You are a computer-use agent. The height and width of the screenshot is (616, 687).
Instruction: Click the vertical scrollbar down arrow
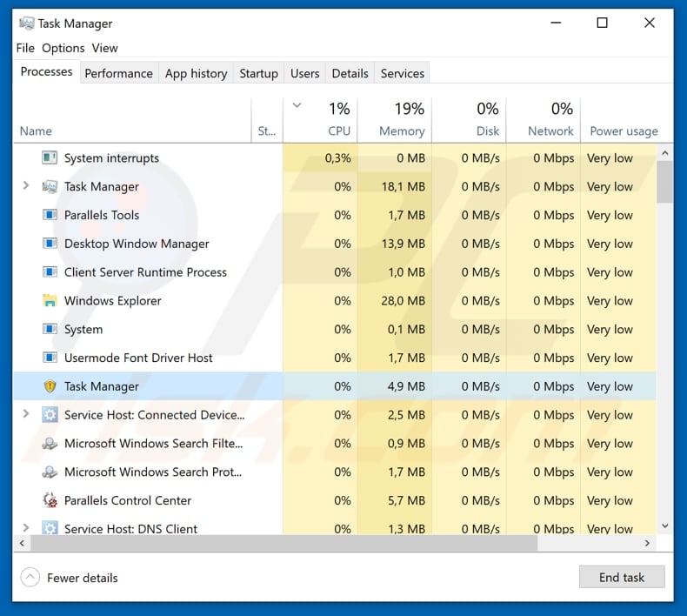pos(664,526)
